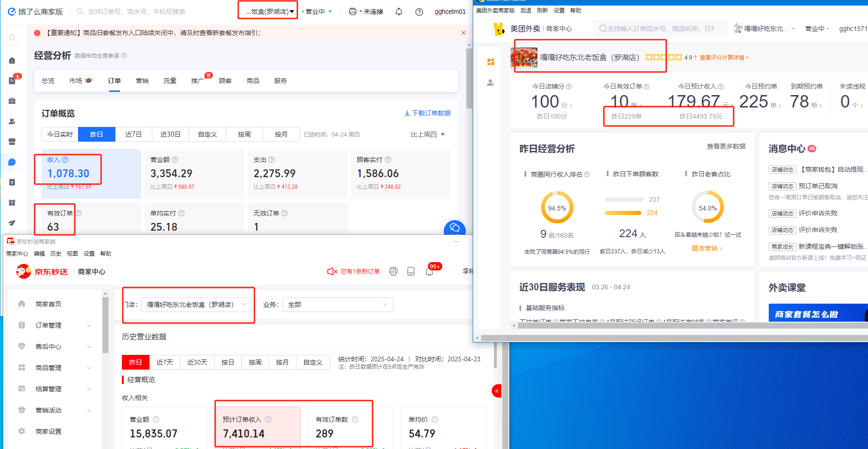This screenshot has height=449, width=868.
Task: Click the JD printer icon
Action: coord(393,271)
